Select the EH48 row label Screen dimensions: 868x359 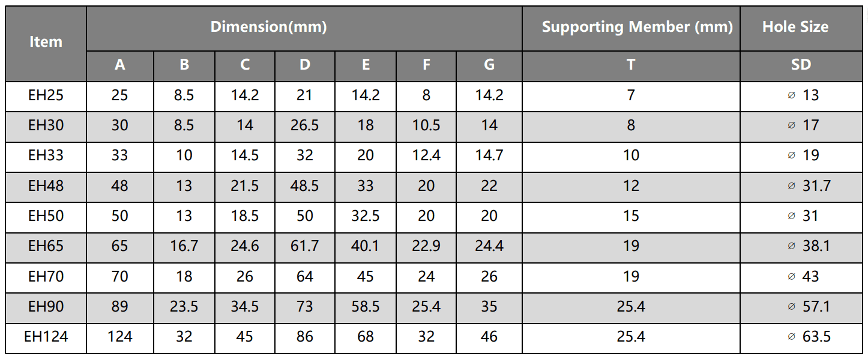pyautogui.click(x=46, y=186)
